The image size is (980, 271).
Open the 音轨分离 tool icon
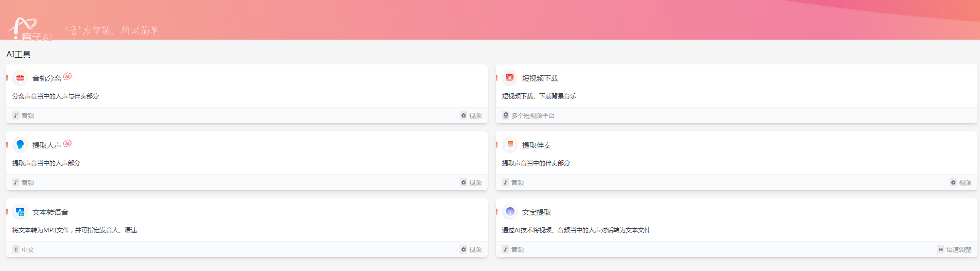[x=20, y=78]
